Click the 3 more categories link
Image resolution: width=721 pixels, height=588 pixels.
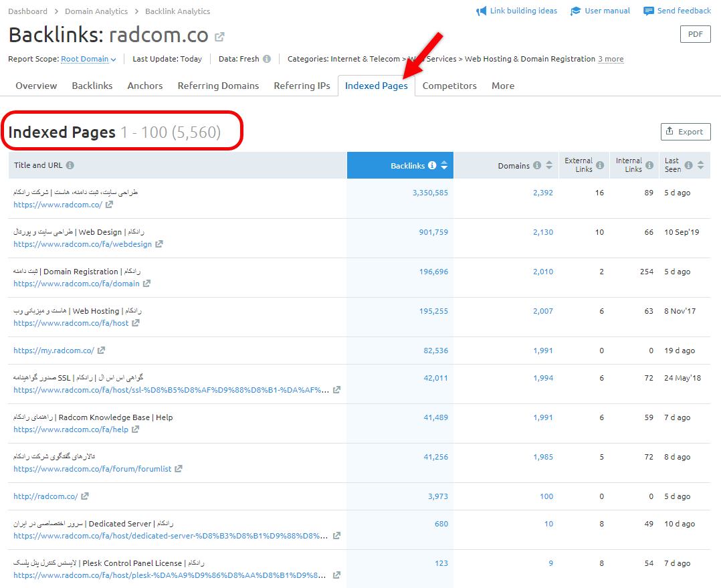coord(611,58)
